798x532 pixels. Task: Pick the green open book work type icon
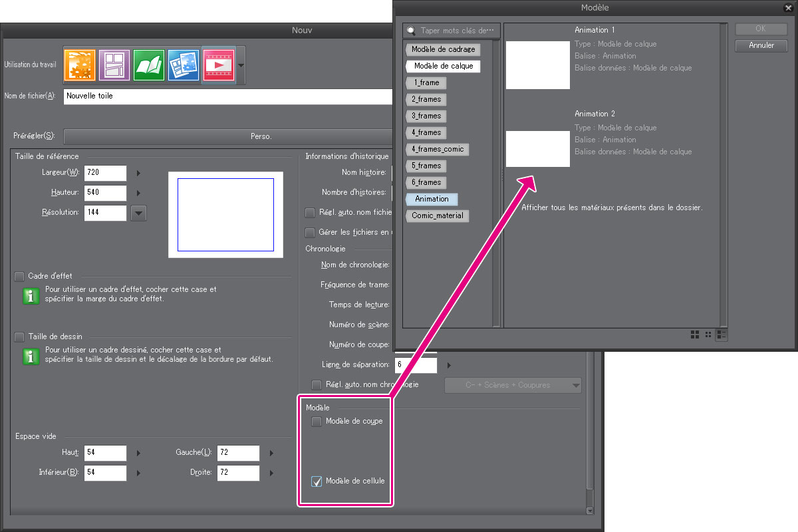149,65
